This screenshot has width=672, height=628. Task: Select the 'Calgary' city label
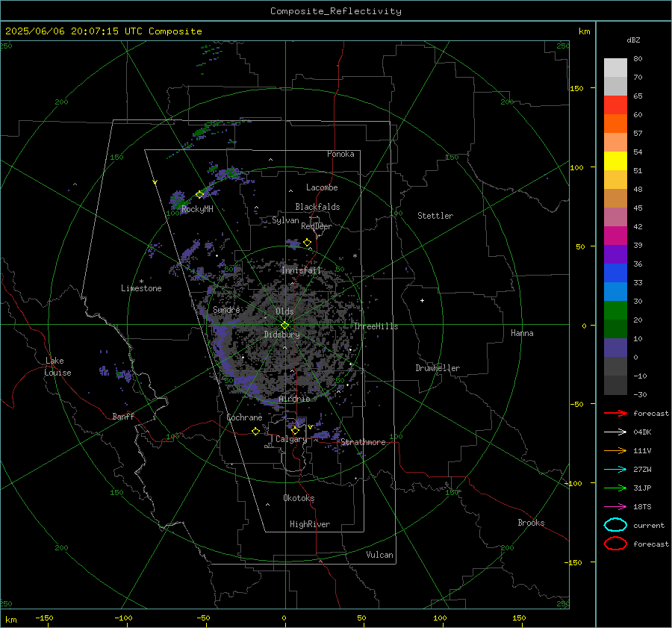(x=291, y=439)
